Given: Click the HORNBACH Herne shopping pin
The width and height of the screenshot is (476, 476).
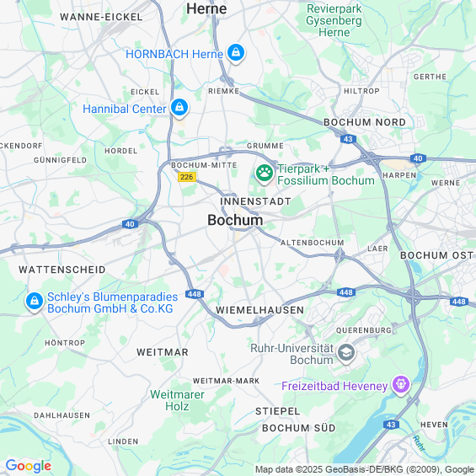Looking at the screenshot, I should click(236, 53).
